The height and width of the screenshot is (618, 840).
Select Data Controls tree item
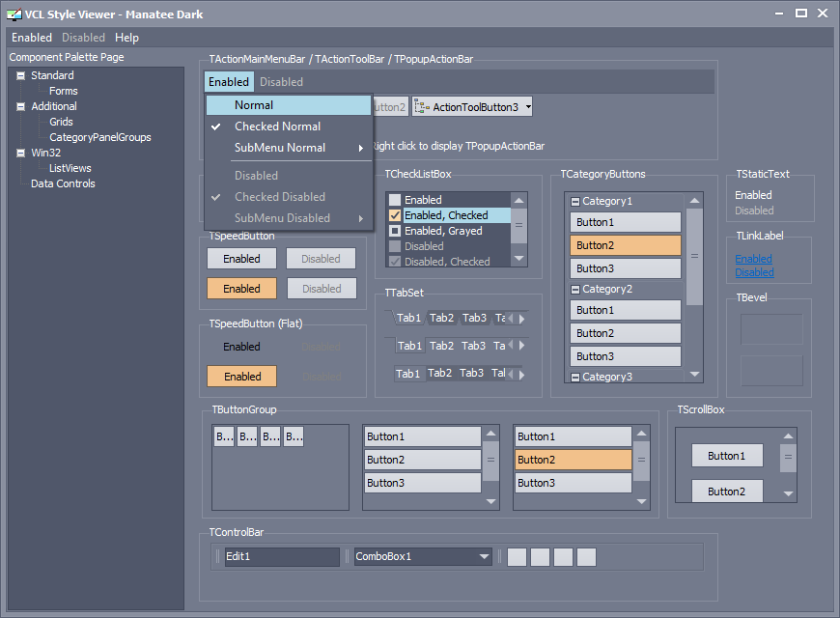pos(63,183)
